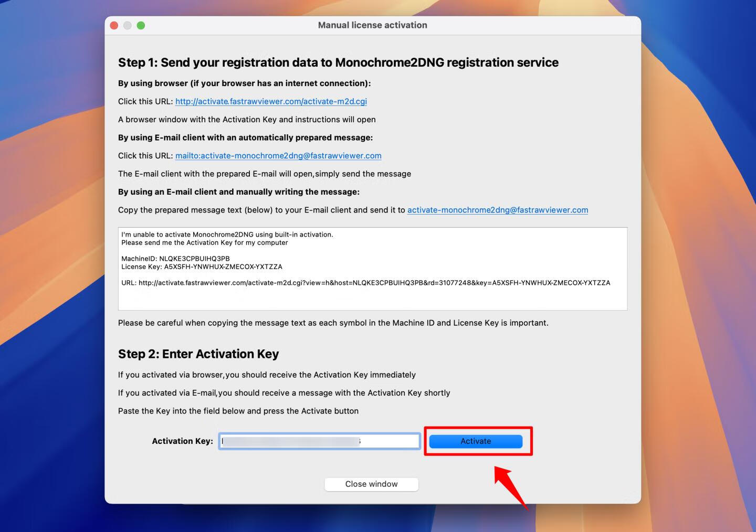This screenshot has width=756, height=532.
Task: Focus the Activation Key input field
Action: tap(319, 441)
